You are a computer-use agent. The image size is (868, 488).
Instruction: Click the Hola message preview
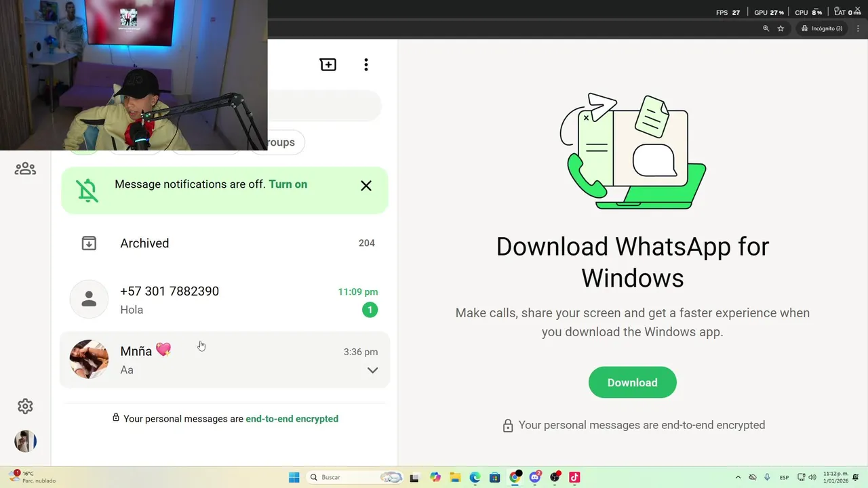(x=132, y=310)
